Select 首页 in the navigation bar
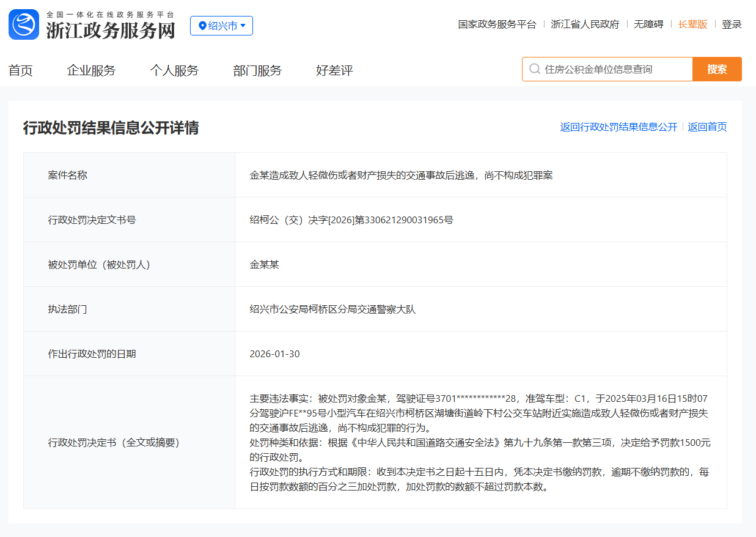Viewport: 756px width, 537px height. point(21,70)
